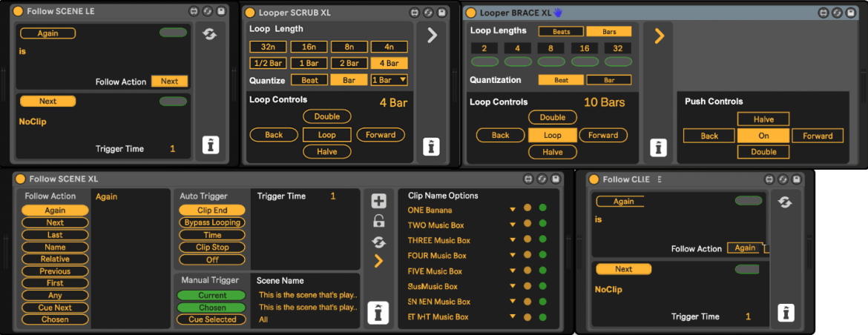Click orange chevron in Follow SCENE XL
Image resolution: width=868 pixels, height=335 pixels.
coord(378,261)
